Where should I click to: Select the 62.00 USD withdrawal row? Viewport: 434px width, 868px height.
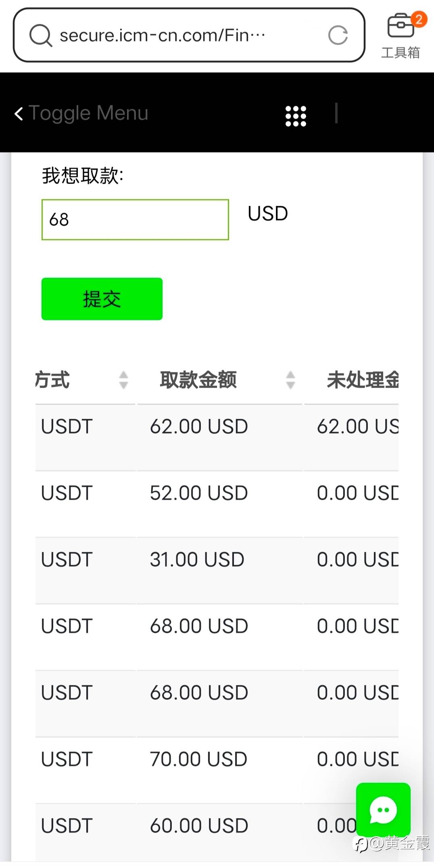click(199, 427)
